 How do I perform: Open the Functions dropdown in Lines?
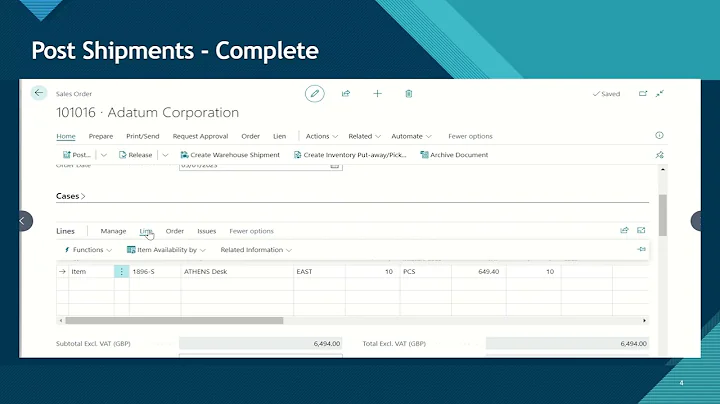point(88,250)
